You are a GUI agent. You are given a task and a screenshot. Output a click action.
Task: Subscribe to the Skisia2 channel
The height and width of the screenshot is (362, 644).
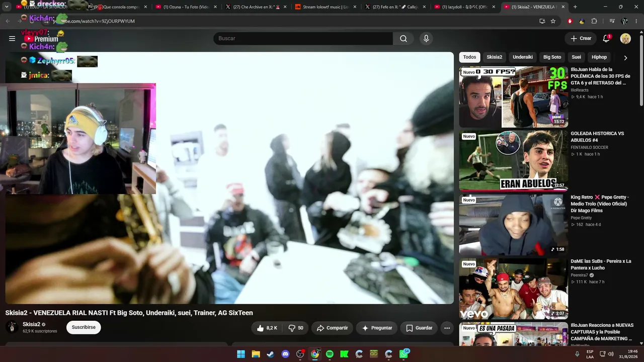[x=84, y=327]
